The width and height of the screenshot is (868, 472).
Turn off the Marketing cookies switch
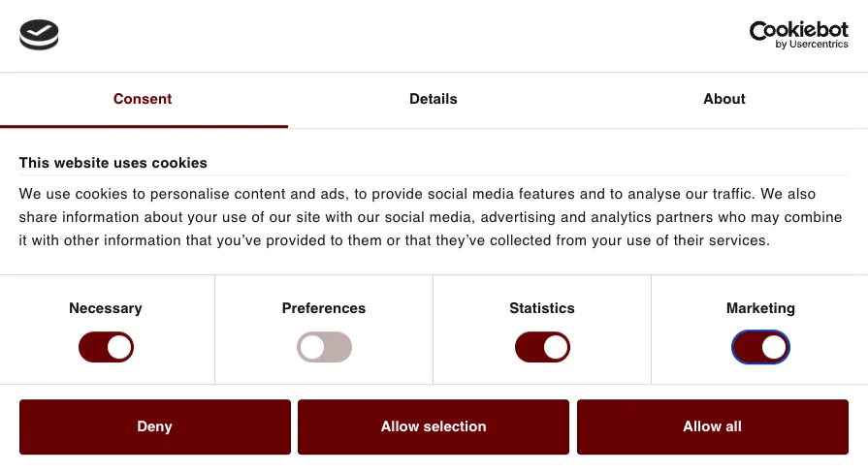[x=760, y=348]
